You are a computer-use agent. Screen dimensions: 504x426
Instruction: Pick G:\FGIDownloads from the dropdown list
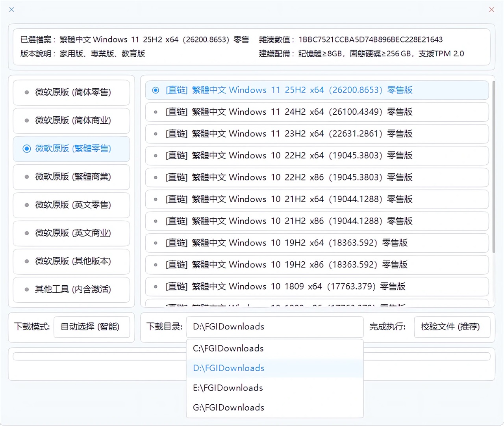tap(275, 408)
